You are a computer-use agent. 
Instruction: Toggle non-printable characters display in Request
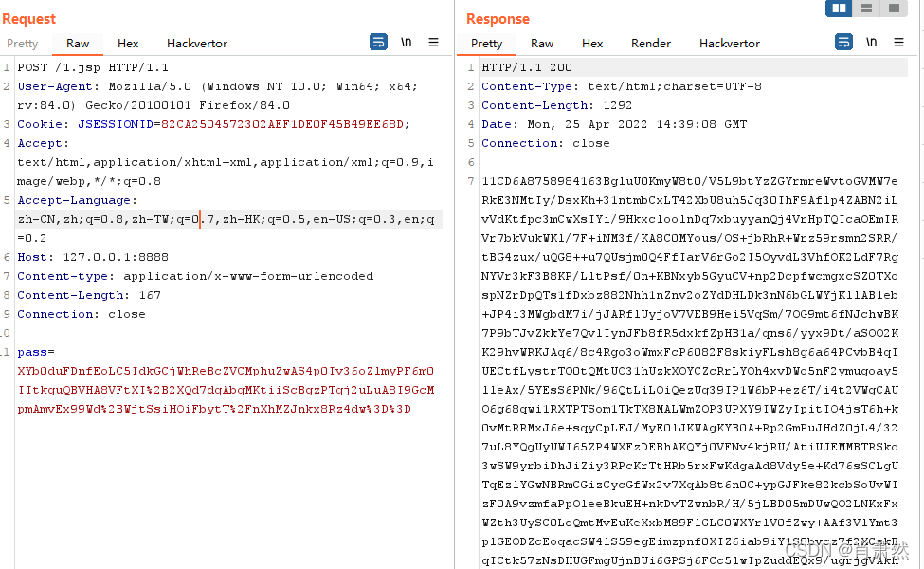406,43
